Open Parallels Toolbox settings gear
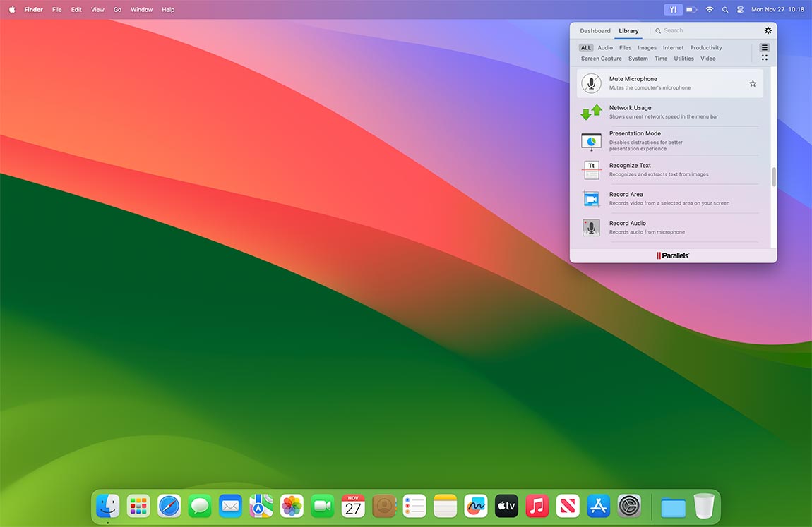This screenshot has width=812, height=527. pyautogui.click(x=768, y=30)
